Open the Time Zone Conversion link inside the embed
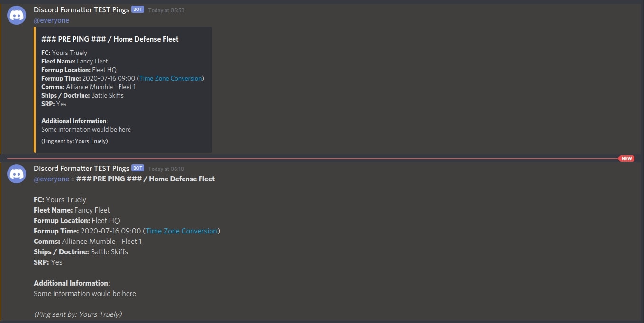The width and height of the screenshot is (644, 323). point(170,78)
